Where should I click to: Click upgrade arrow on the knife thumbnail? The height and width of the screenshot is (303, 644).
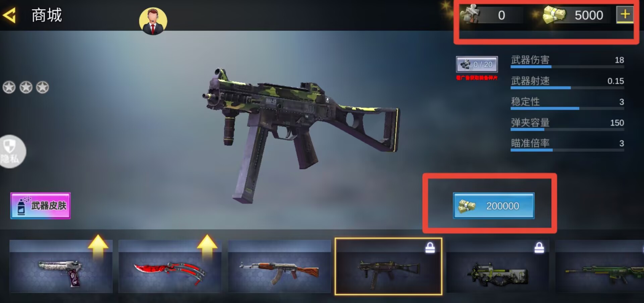(207, 246)
